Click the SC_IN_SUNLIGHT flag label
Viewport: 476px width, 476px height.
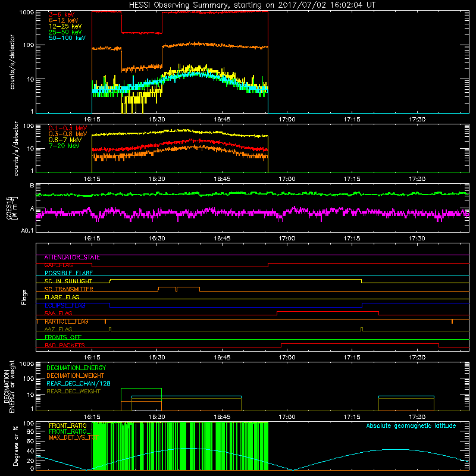(68, 281)
